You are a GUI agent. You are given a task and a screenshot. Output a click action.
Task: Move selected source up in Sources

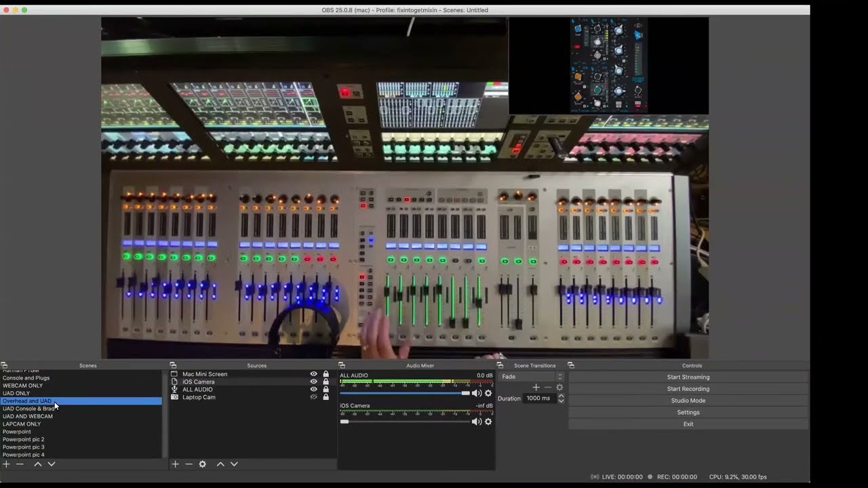coord(220,464)
